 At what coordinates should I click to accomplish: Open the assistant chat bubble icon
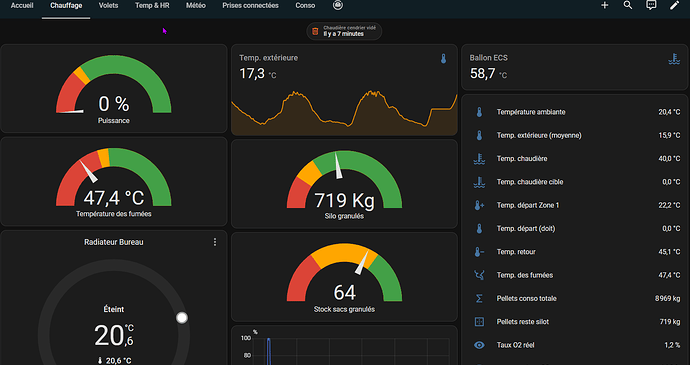[651, 5]
